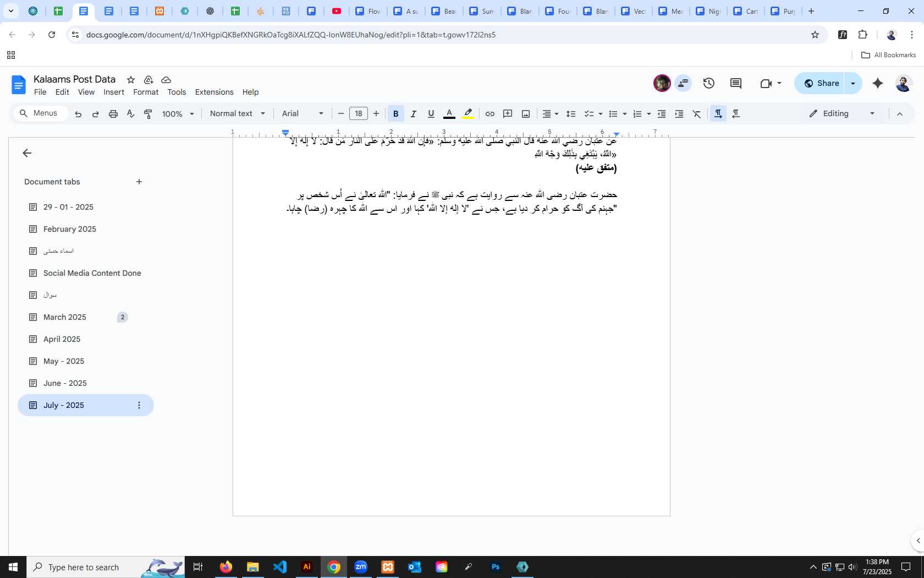Toggle bold formatting
The image size is (924, 578).
395,114
